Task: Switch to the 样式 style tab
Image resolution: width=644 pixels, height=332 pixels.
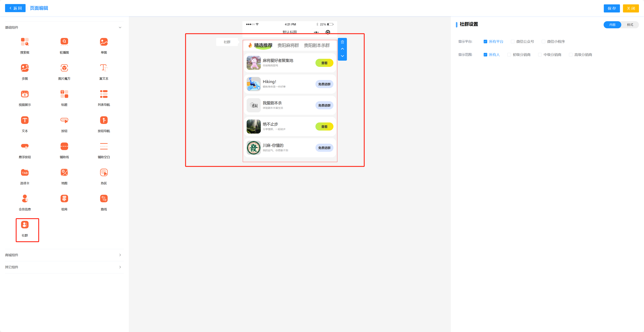Action: (630, 25)
